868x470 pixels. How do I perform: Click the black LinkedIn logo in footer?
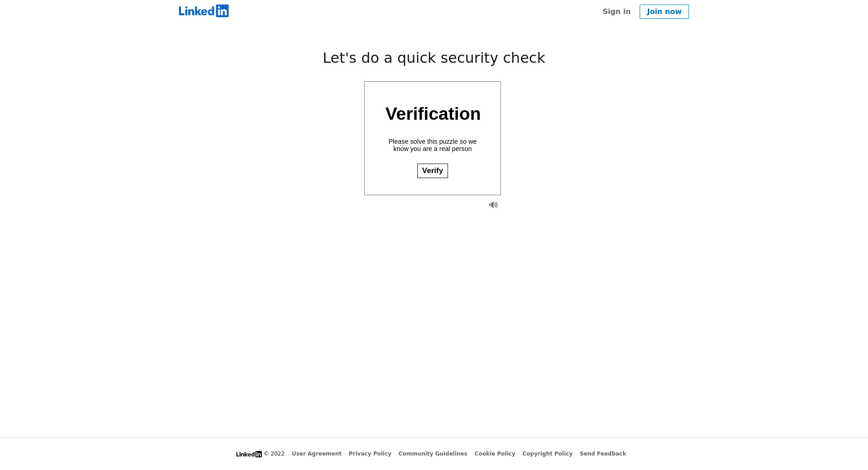point(249,454)
